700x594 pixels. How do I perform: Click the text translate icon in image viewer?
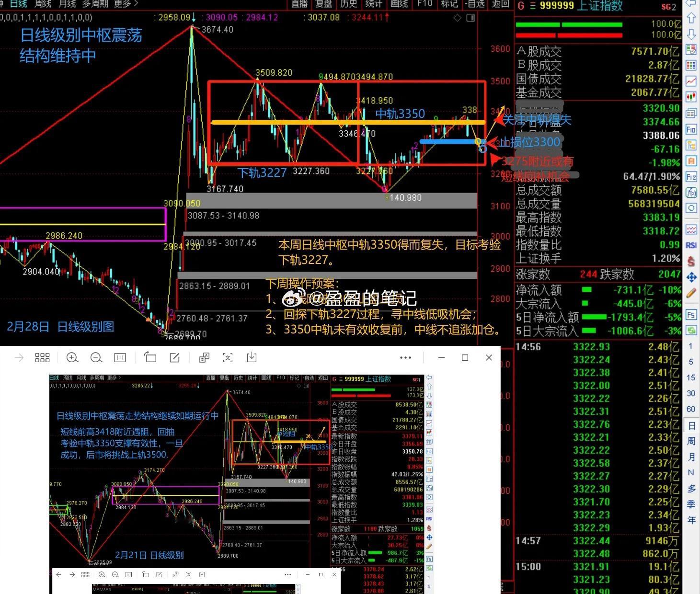(x=204, y=357)
